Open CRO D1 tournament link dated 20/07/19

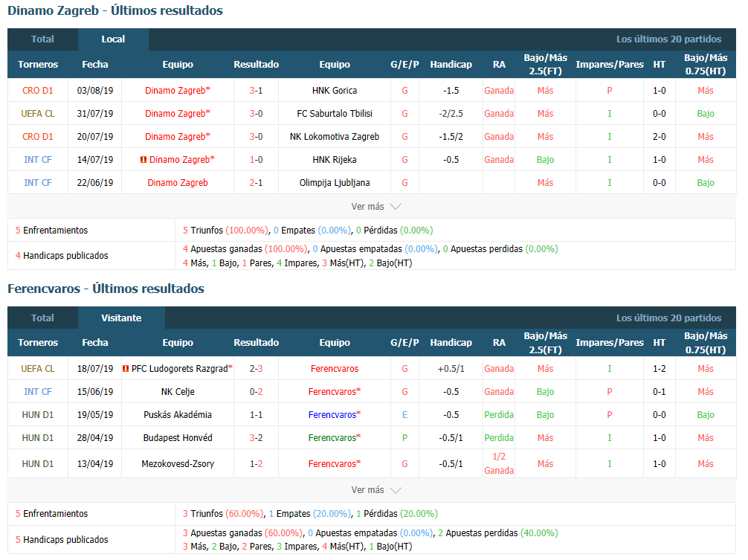38,136
